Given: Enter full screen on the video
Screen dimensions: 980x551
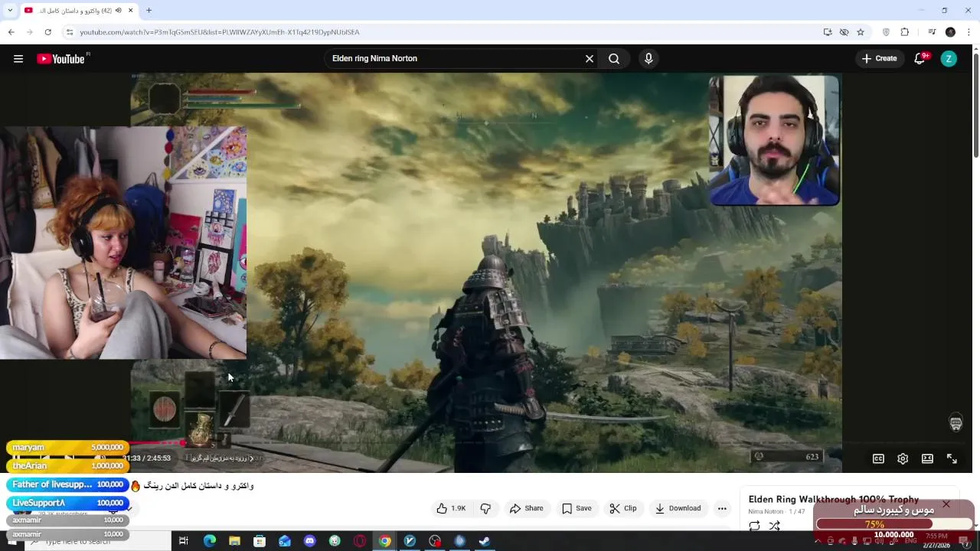Looking at the screenshot, I should [x=952, y=458].
